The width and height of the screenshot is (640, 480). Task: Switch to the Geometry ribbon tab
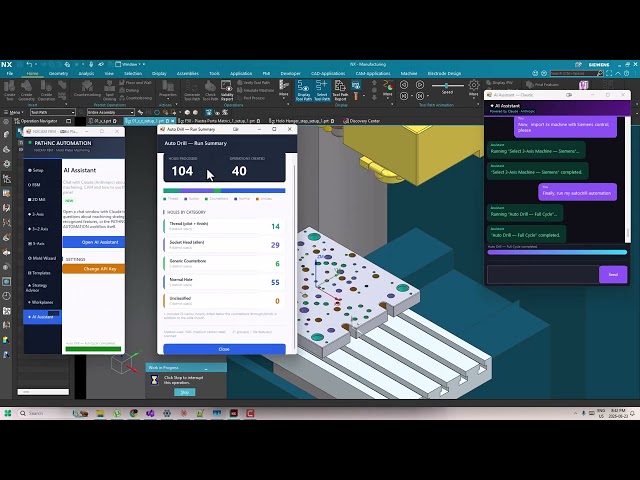[x=58, y=73]
